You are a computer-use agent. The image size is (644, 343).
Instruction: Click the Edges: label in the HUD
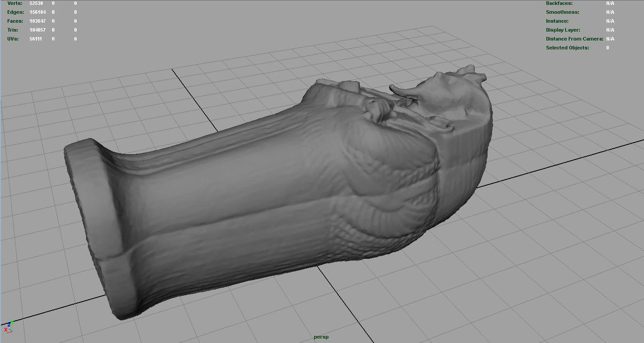click(x=16, y=12)
